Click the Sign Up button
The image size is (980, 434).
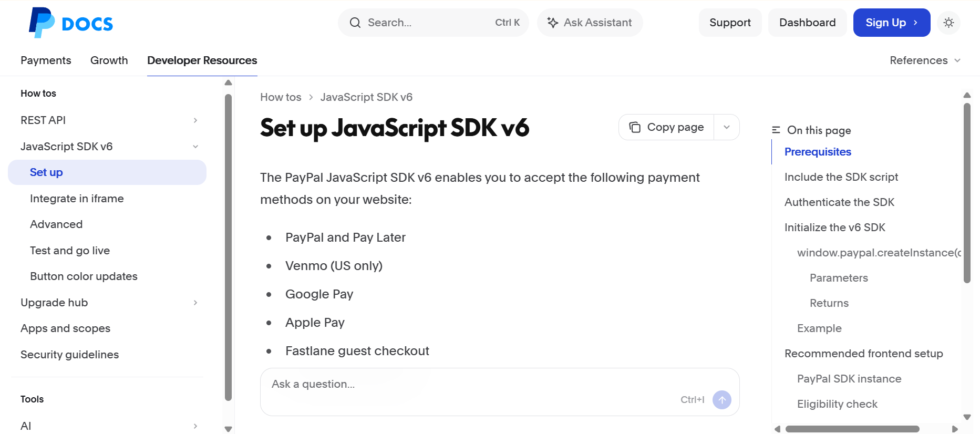[x=892, y=23]
